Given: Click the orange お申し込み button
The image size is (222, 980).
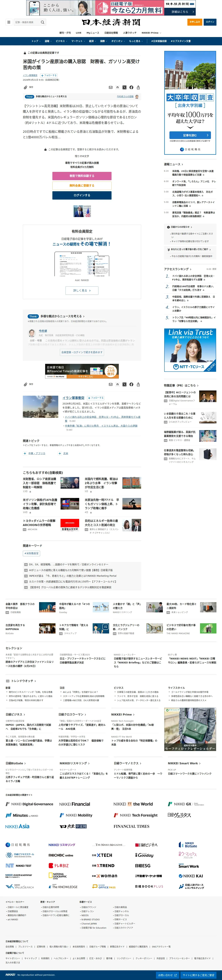Looking at the screenshot, I should pos(195,22).
